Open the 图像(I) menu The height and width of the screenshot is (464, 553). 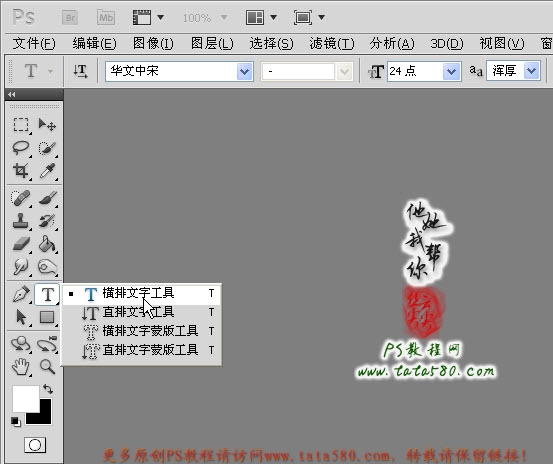point(153,44)
